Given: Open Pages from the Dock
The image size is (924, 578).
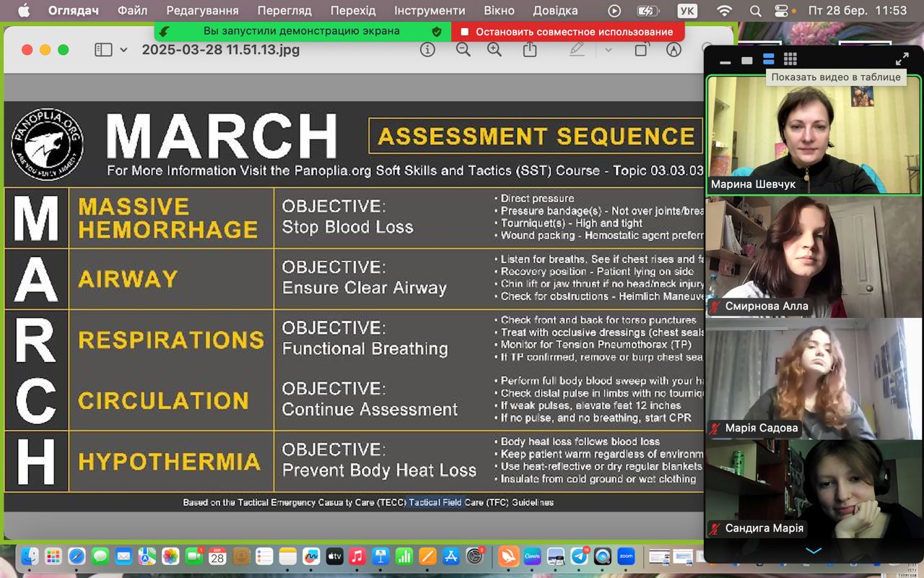Looking at the screenshot, I should [428, 556].
